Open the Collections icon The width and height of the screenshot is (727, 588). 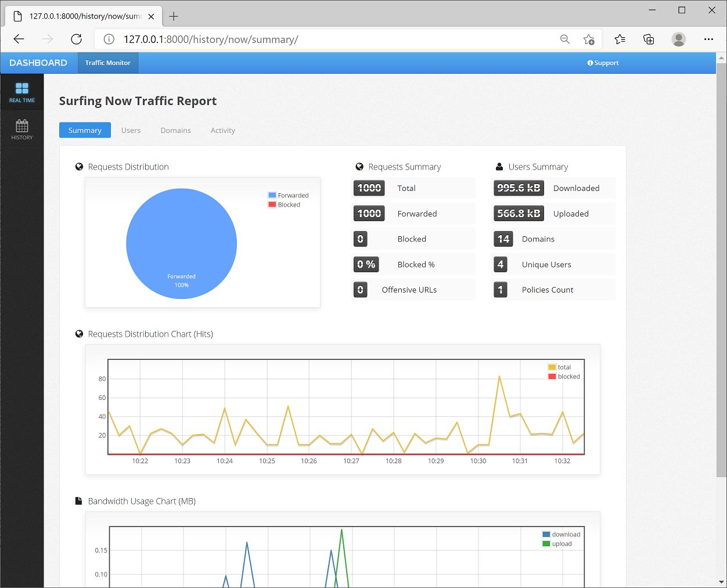649,39
